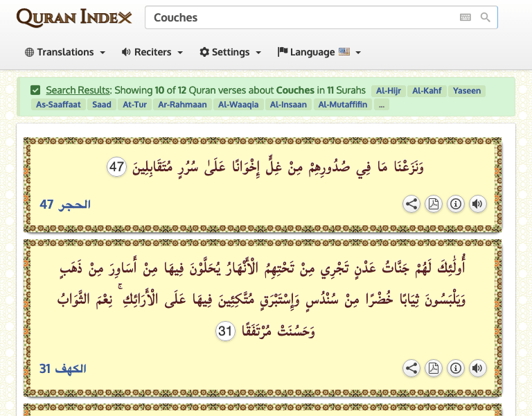Viewport: 532px width, 416px height.
Task: Click the Quran Index logo
Action: (x=73, y=17)
